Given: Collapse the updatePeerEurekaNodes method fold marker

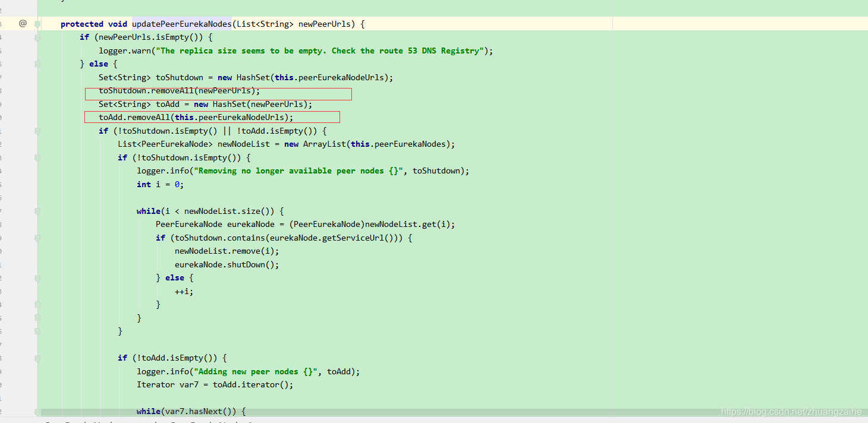Looking at the screenshot, I should coord(37,24).
